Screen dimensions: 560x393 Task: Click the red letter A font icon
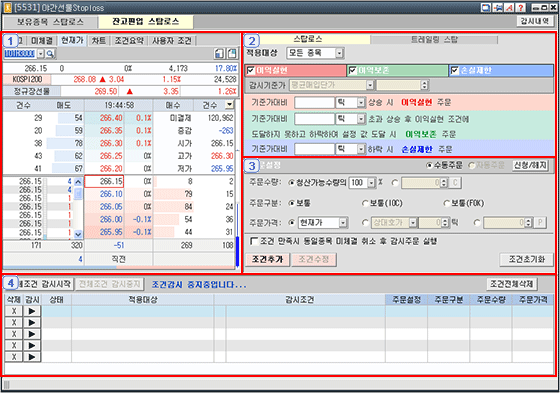click(509, 7)
